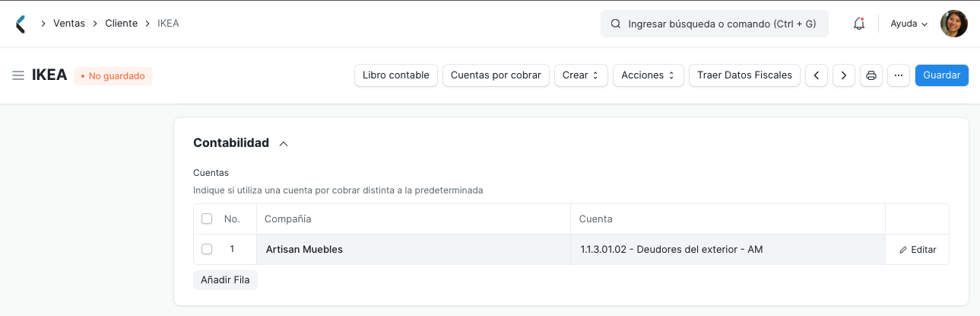Open the three-dots more menu
Image resolution: width=980 pixels, height=316 pixels.
click(x=899, y=75)
